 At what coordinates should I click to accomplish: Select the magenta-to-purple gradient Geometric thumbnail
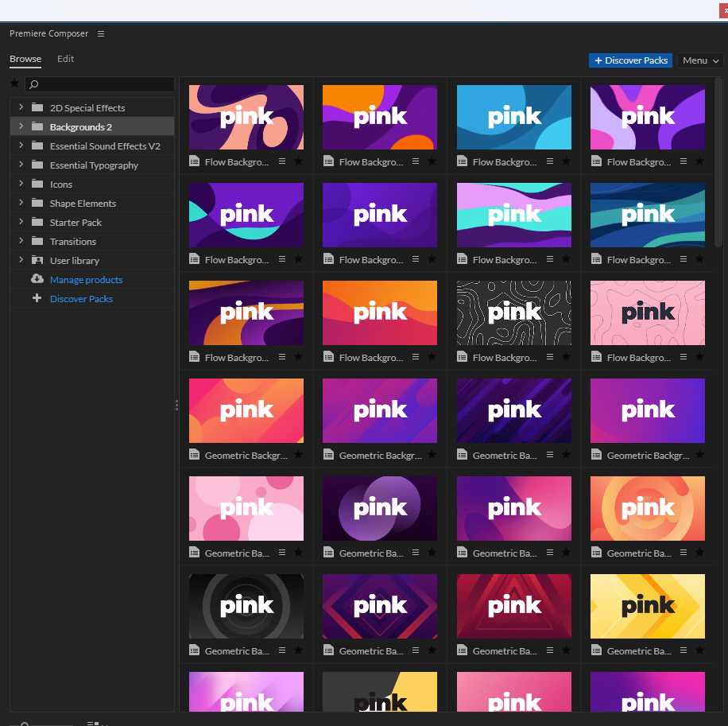(x=647, y=410)
